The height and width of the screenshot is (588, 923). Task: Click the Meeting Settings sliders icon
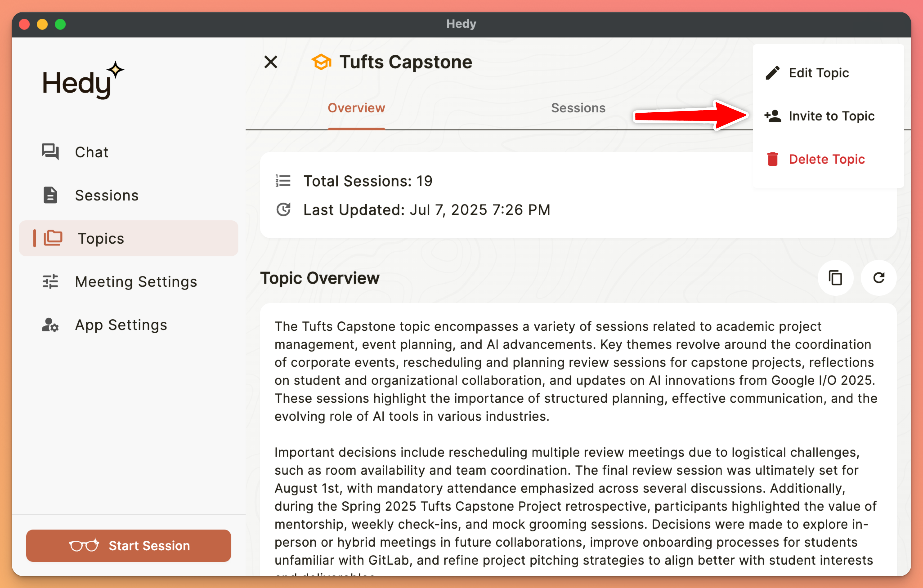(50, 282)
